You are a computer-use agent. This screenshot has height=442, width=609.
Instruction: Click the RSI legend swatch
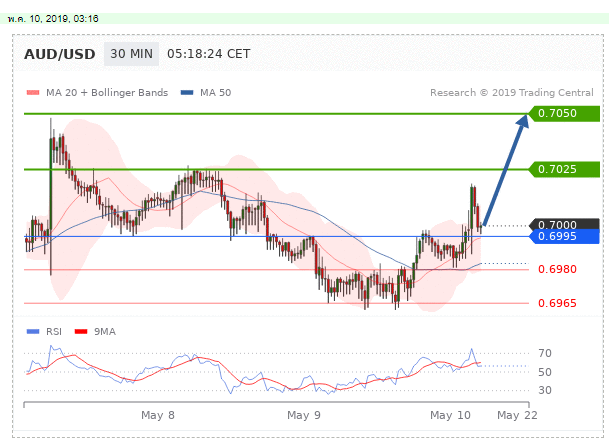33,331
